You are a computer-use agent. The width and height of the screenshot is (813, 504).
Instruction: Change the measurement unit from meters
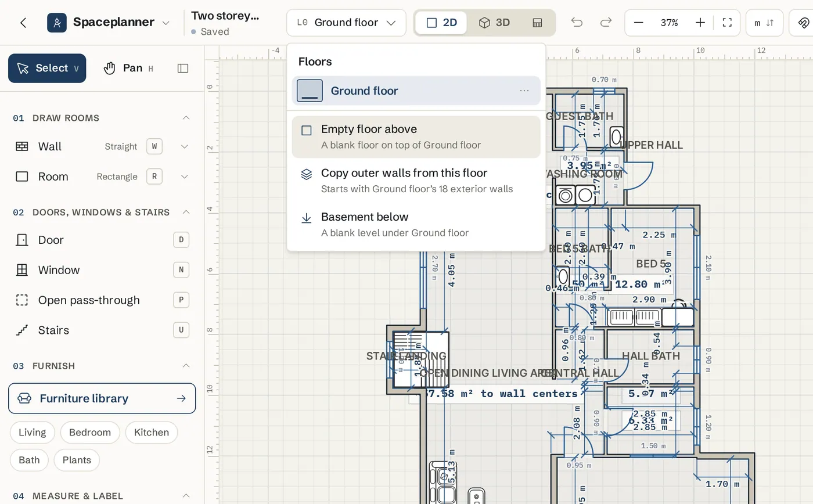point(764,23)
